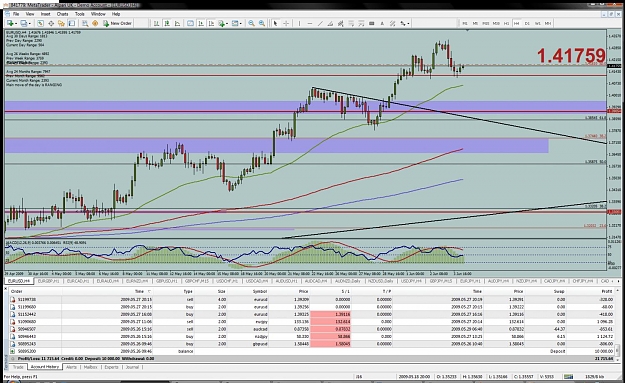Open the Charts menu
The image size is (625, 383).
click(63, 14)
